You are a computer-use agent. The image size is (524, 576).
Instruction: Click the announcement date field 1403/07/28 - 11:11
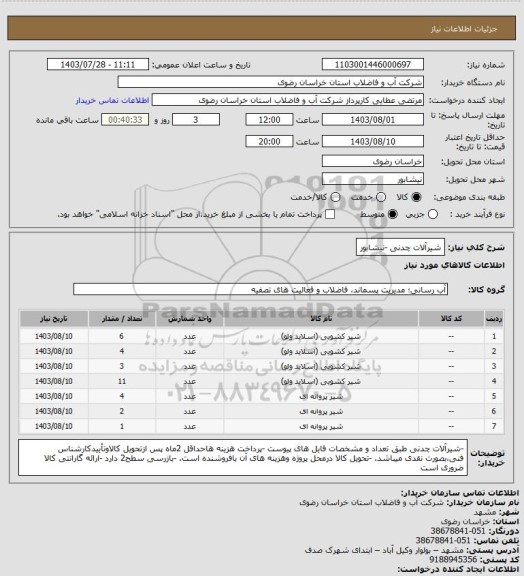click(x=98, y=64)
